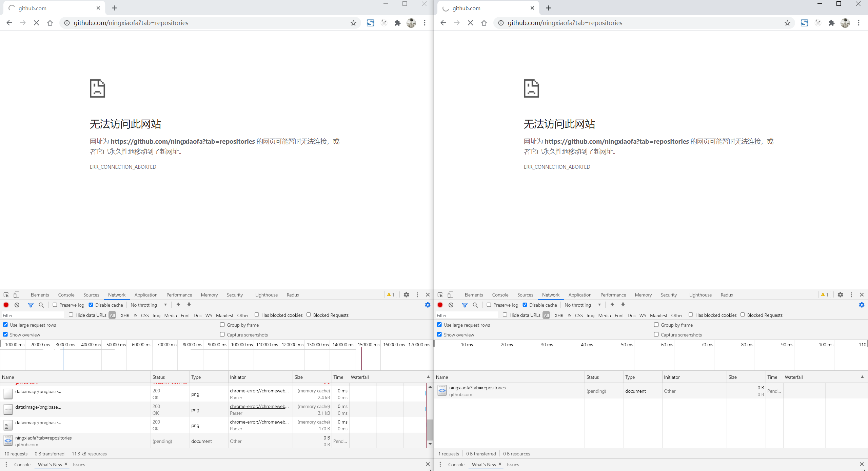Uncheck Use large request rows in left DevTools

[x=5, y=325]
